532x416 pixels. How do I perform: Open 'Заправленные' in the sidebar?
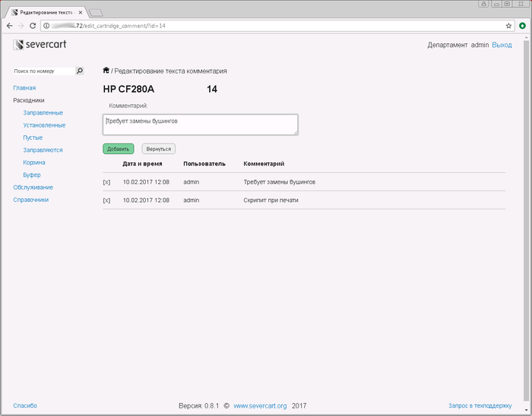pyautogui.click(x=43, y=113)
